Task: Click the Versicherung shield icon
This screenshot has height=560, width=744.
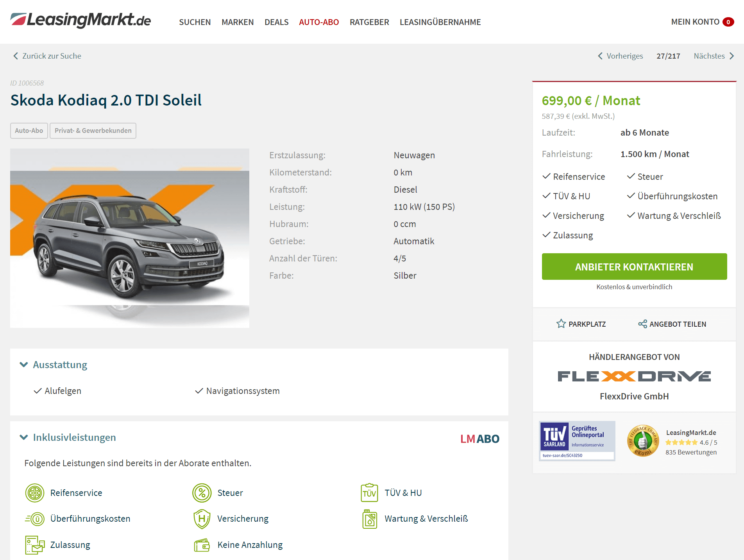Action: [202, 519]
